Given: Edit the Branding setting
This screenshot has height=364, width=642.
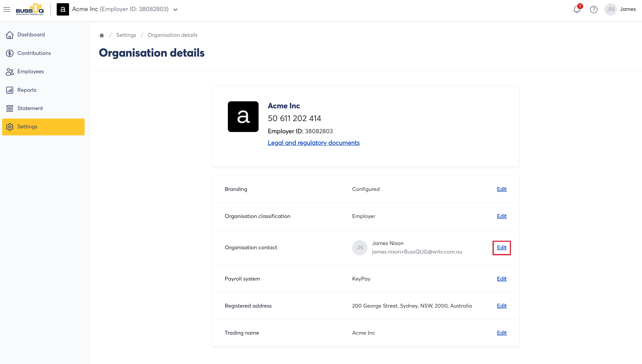Looking at the screenshot, I should [502, 189].
